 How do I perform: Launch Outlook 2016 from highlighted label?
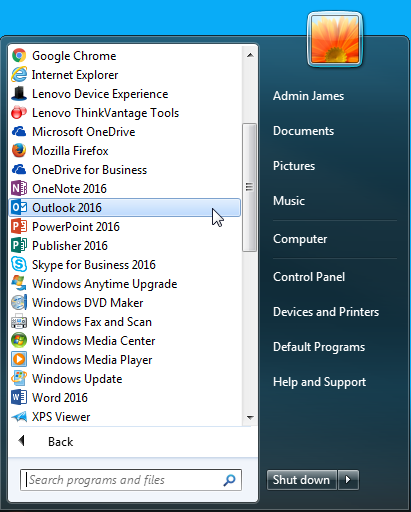click(x=67, y=208)
